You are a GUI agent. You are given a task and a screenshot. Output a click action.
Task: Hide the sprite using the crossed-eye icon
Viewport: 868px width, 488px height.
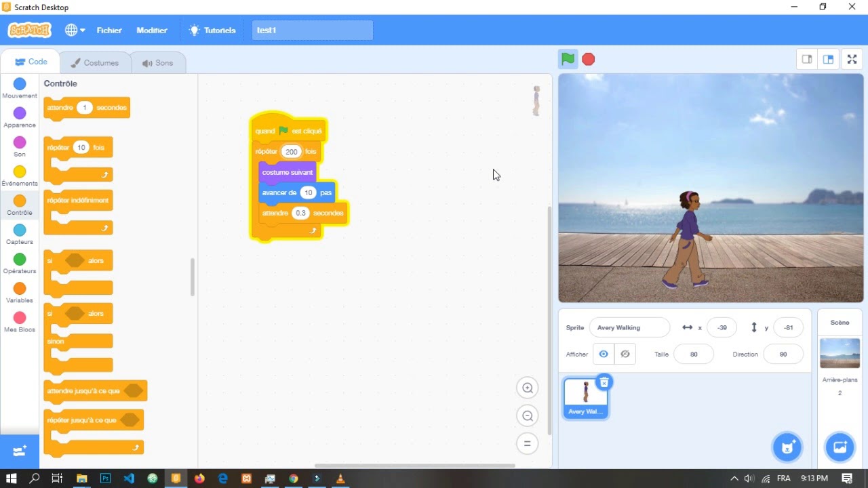coord(625,354)
